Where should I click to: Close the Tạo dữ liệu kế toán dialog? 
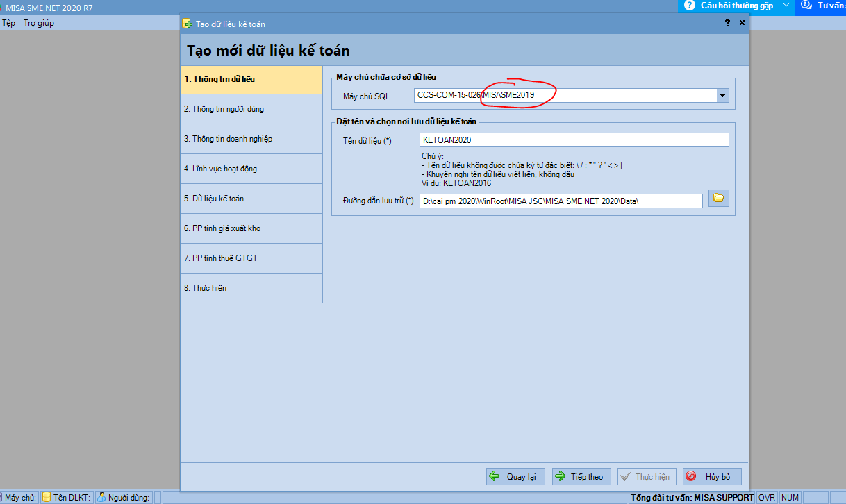(742, 23)
